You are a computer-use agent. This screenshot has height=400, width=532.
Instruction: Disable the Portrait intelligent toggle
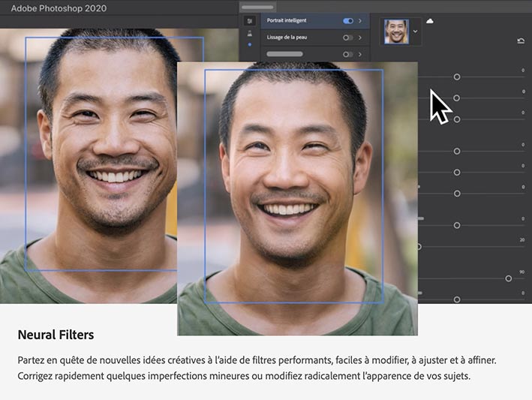pyautogui.click(x=348, y=21)
